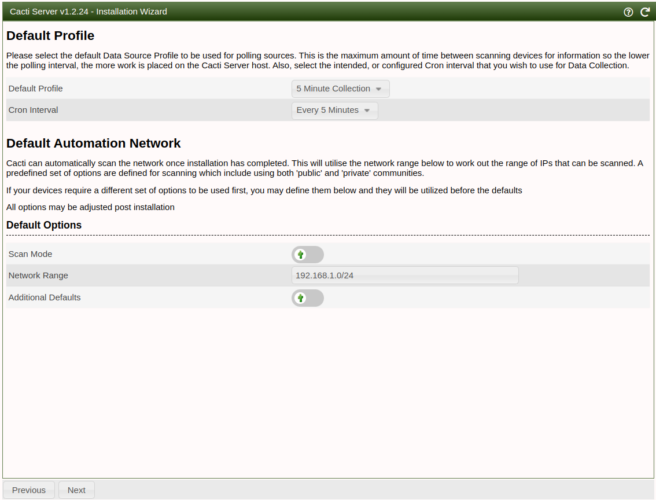Open the Default Profile dropdown
The height and width of the screenshot is (500, 656).
click(x=341, y=89)
